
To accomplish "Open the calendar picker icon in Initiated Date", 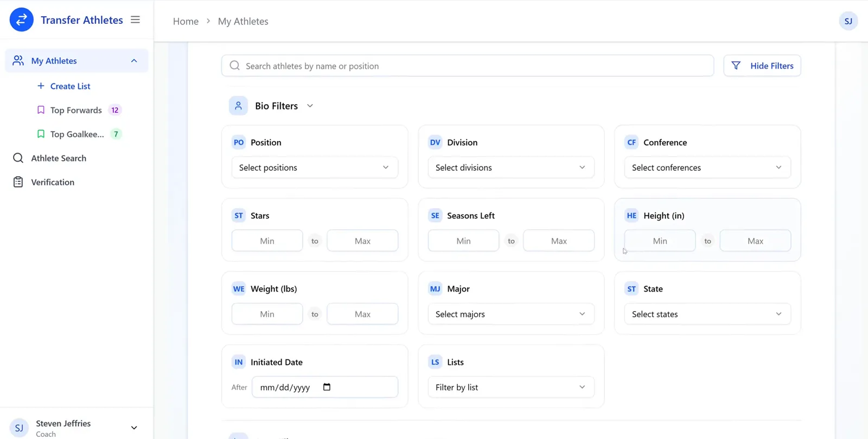I will [x=327, y=387].
